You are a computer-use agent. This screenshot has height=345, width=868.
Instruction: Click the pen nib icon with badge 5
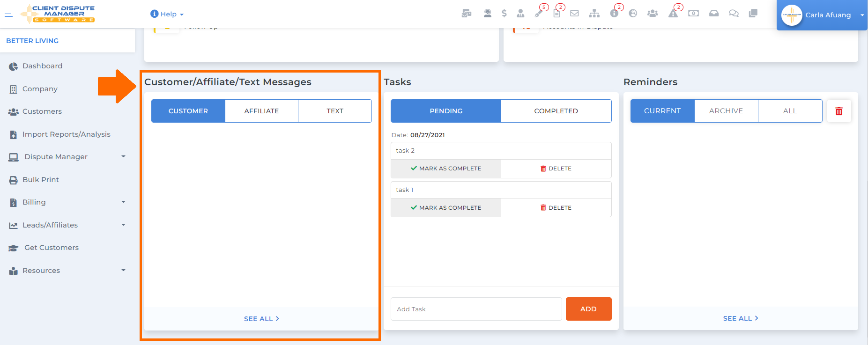point(539,14)
